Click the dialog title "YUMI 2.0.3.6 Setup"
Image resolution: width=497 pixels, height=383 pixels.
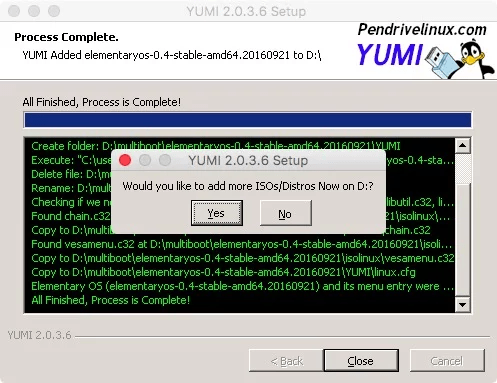tap(248, 160)
